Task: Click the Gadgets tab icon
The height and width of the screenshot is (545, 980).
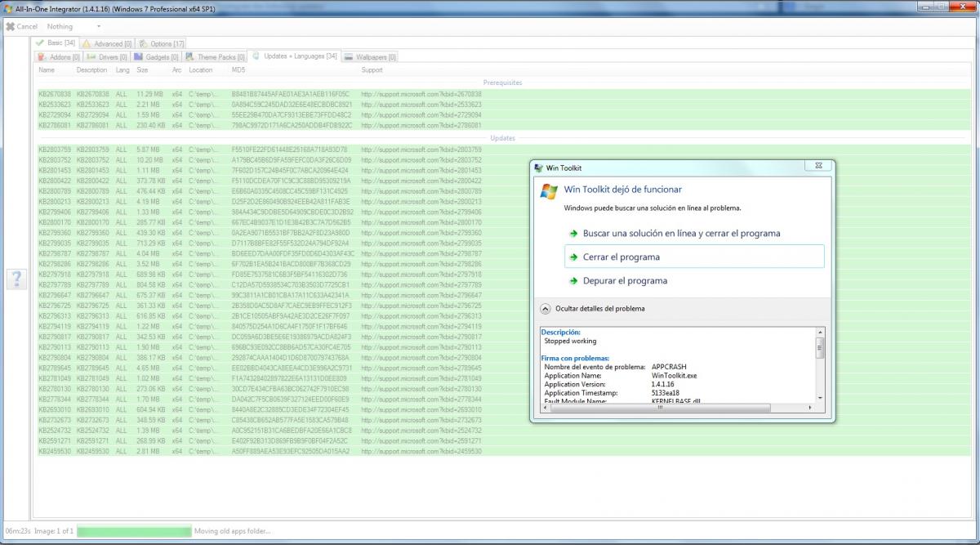Action: click(139, 57)
